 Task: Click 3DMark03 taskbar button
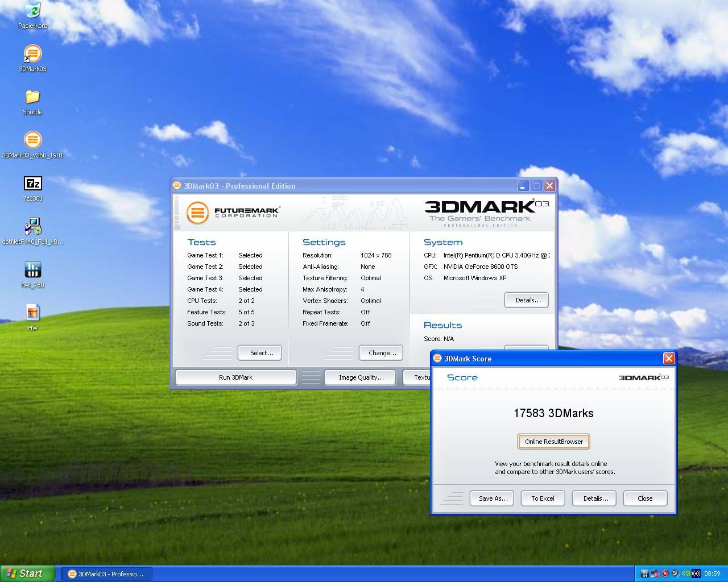(106, 574)
